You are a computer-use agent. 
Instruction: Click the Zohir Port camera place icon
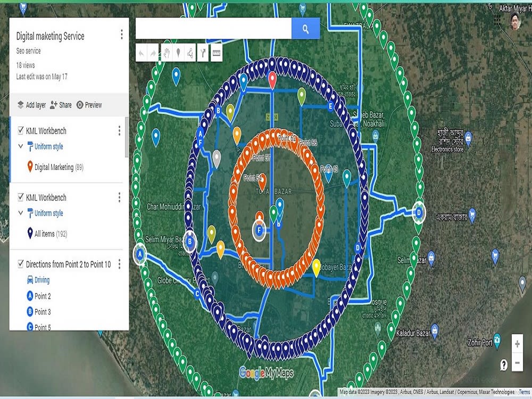[497, 340]
